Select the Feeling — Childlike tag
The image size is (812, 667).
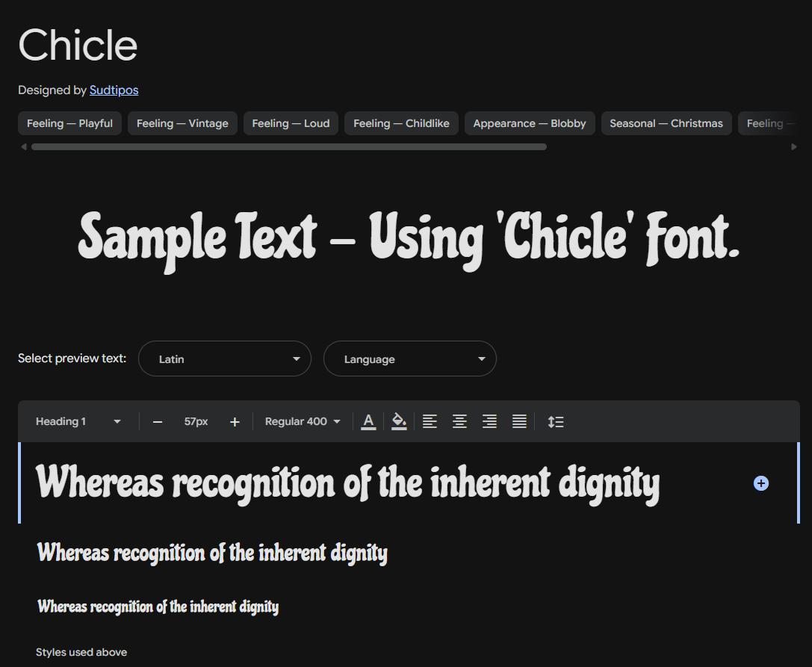(401, 123)
